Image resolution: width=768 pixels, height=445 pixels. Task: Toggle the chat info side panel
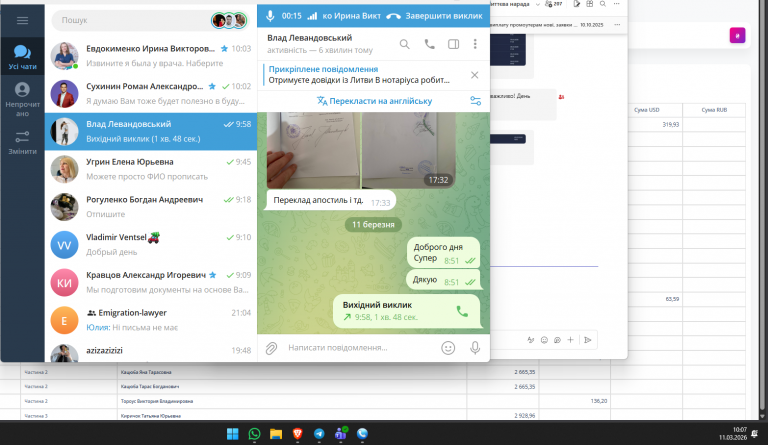coord(454,44)
